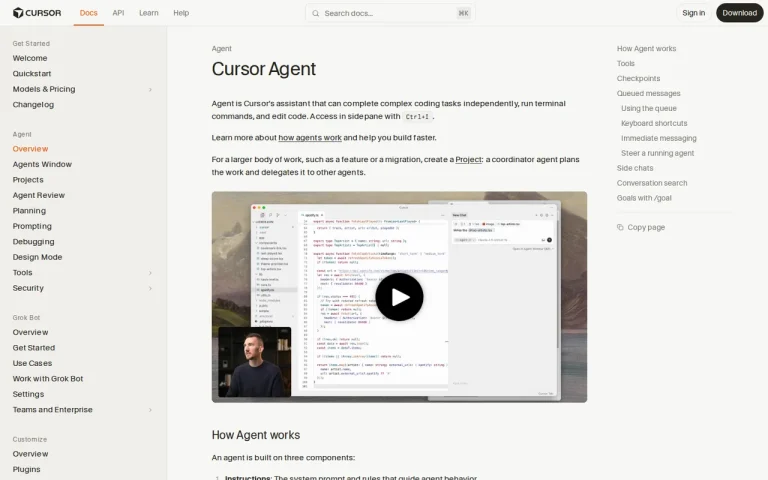Click the Copy page icon
This screenshot has width=768, height=480.
(620, 227)
